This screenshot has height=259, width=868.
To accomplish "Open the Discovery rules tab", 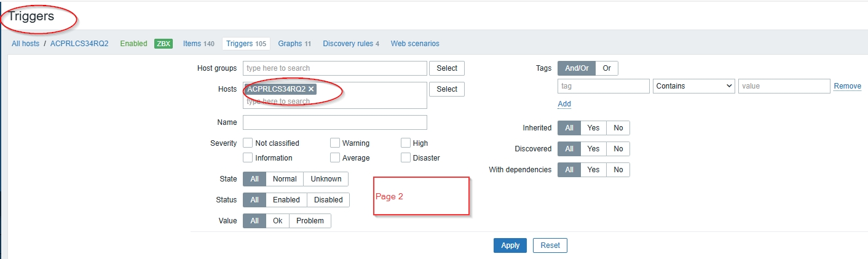I will point(350,44).
